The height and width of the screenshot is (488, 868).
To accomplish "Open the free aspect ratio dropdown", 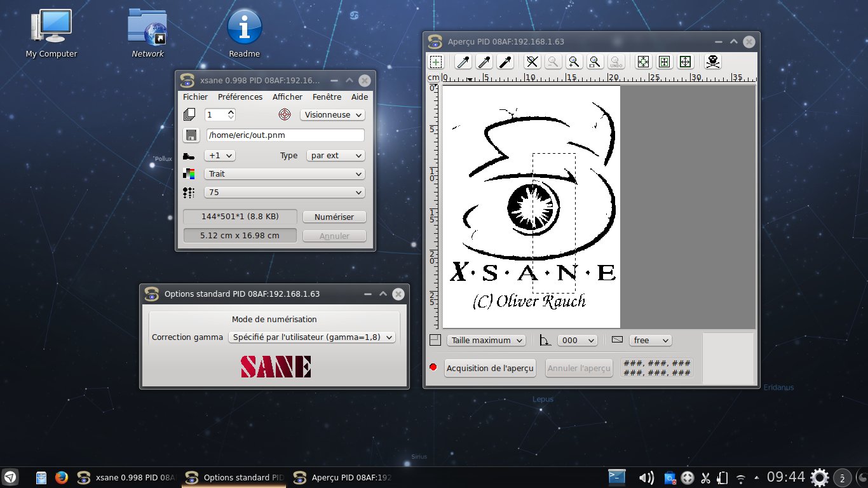I will coord(651,340).
